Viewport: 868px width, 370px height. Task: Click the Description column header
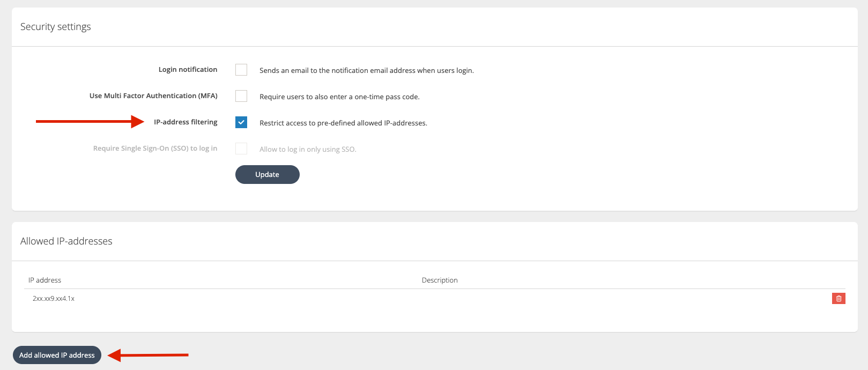[440, 280]
